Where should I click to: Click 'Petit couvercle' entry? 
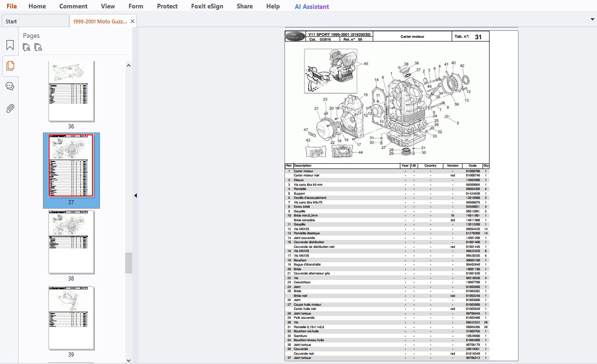304,318
